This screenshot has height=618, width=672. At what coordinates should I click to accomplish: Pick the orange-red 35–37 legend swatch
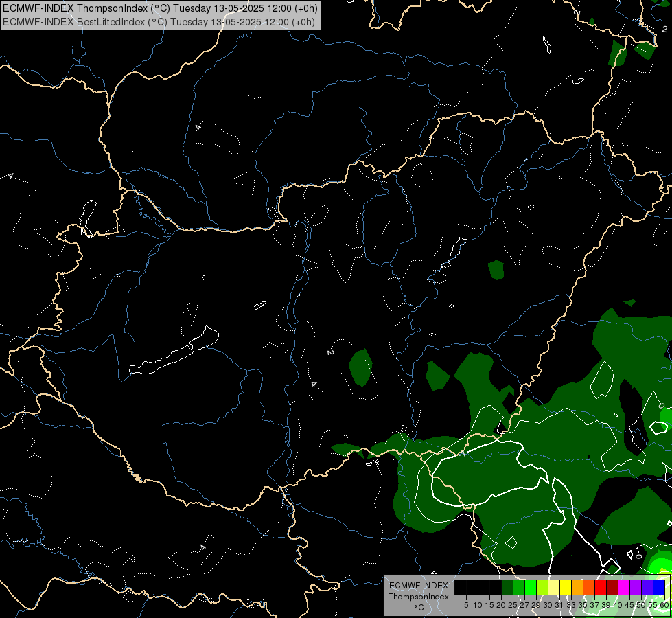tap(589, 587)
